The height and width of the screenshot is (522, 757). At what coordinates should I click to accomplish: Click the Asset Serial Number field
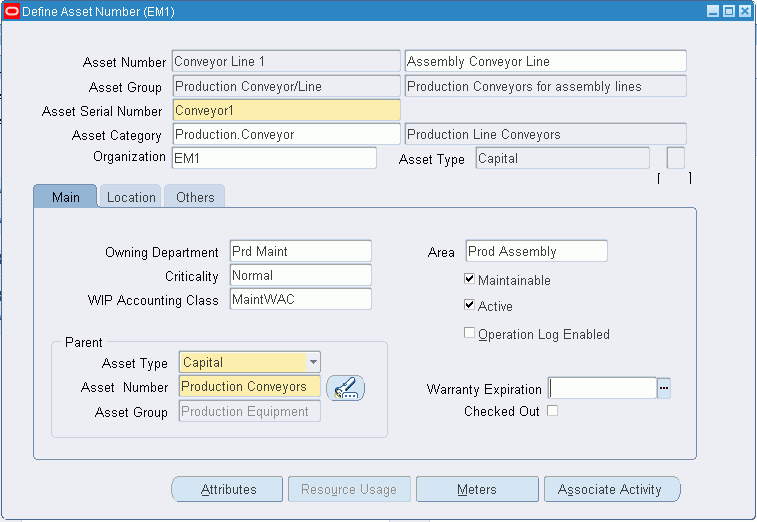tap(287, 111)
